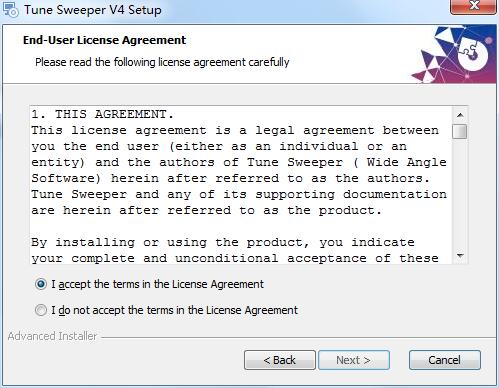Click the empty scrollbar track below the thumb
499x388 pixels.
pos(460,193)
